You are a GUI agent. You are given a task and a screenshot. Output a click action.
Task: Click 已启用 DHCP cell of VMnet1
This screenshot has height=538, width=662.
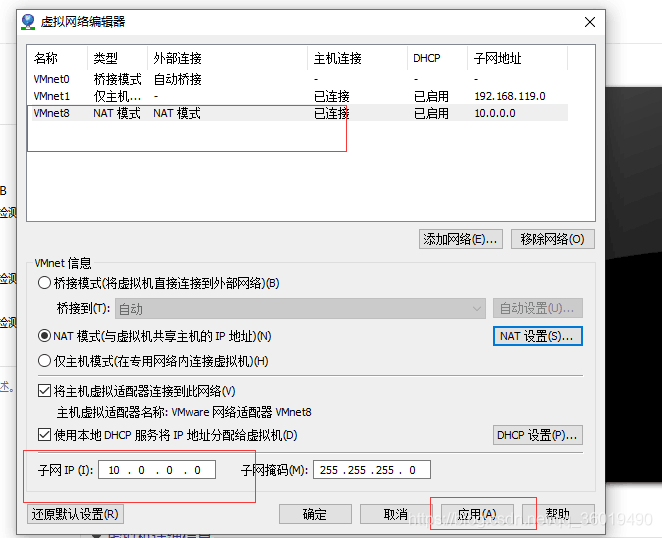pyautogui.click(x=431, y=96)
